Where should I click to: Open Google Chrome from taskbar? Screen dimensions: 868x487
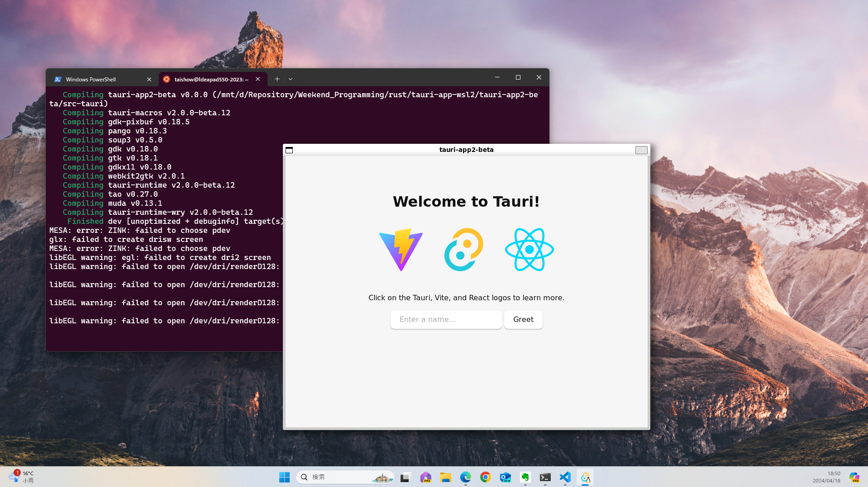click(486, 477)
